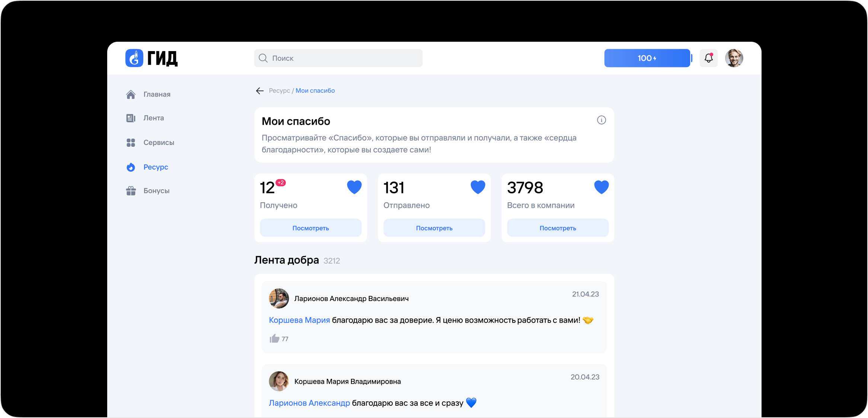Click the heart icon on Всего в компании card

coord(601,187)
